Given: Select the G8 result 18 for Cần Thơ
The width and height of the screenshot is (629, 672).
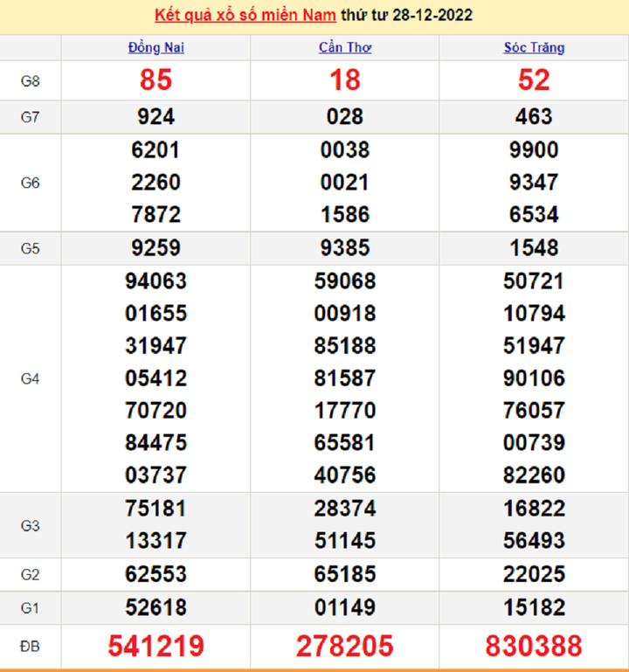Looking at the screenshot, I should coord(344,80).
